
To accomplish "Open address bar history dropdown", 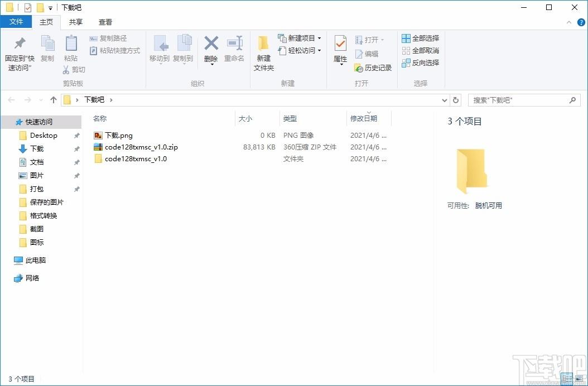I will coord(445,100).
